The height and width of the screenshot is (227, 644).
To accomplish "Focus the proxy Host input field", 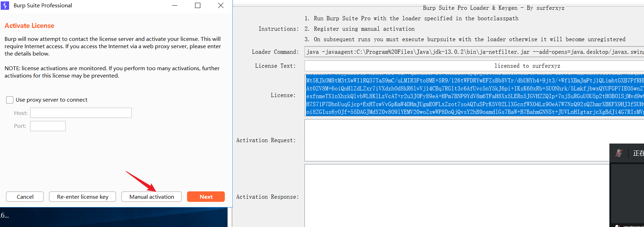I will [81, 113].
